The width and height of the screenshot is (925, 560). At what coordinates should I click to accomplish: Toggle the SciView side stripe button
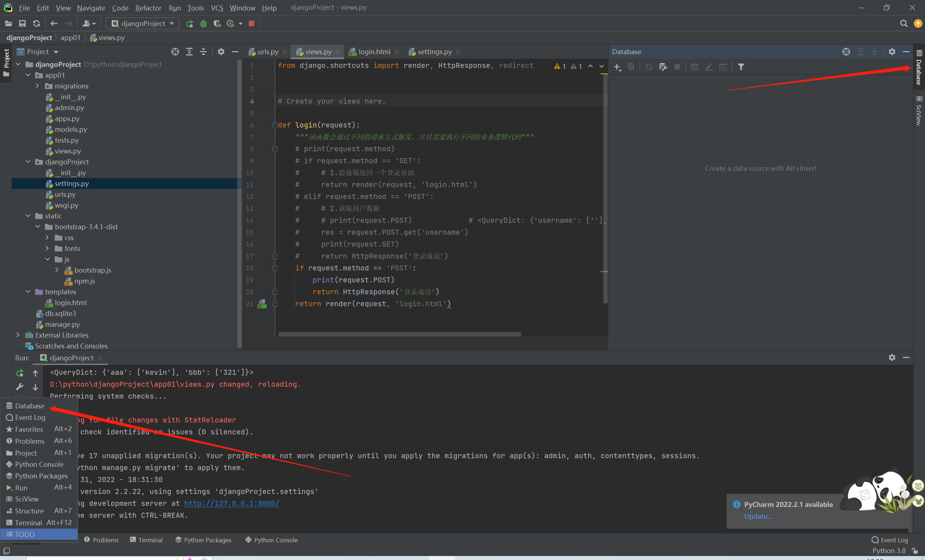(x=918, y=111)
